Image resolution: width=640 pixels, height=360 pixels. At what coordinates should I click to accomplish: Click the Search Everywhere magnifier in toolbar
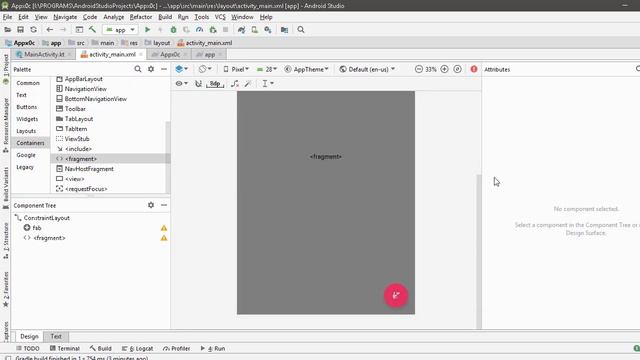[301, 30]
